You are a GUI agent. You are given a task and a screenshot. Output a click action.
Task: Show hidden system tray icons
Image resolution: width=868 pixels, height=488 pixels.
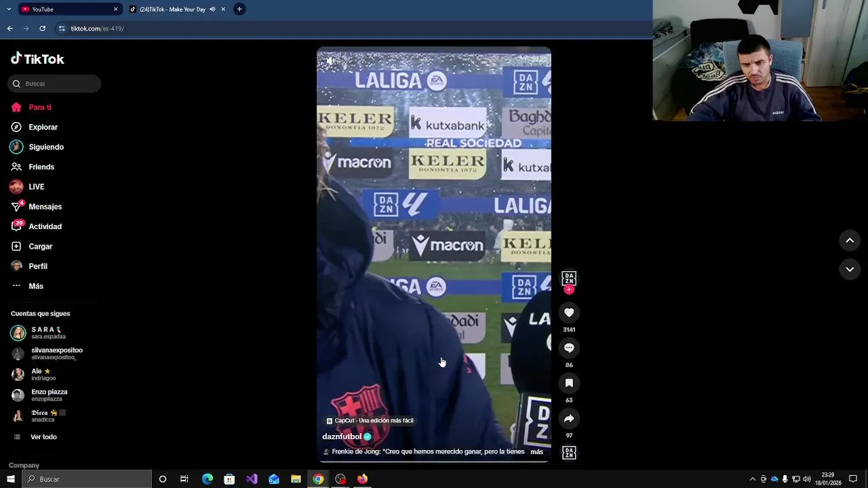[752, 479]
